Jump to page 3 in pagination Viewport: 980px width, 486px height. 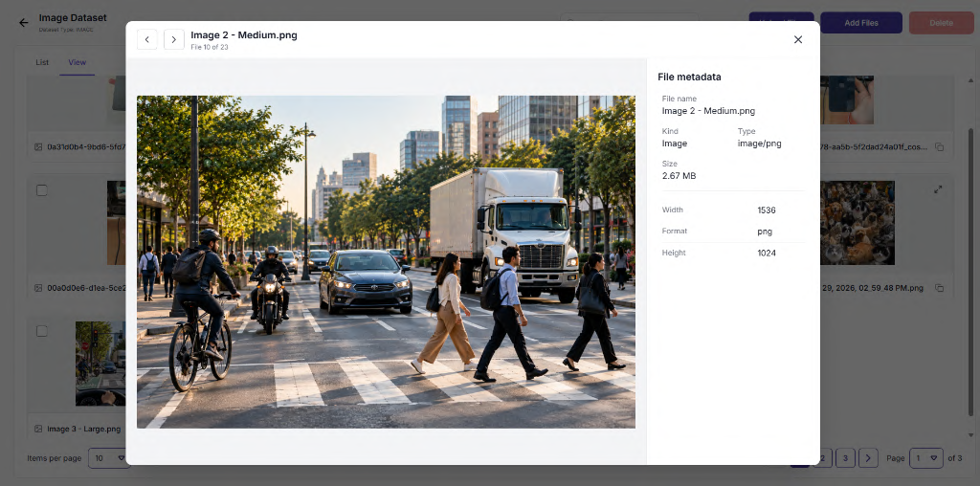coord(845,458)
